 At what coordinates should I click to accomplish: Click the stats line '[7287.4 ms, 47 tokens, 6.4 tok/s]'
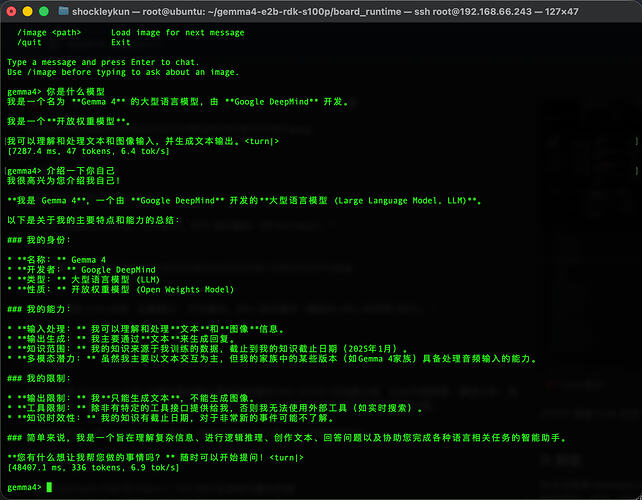point(88,151)
